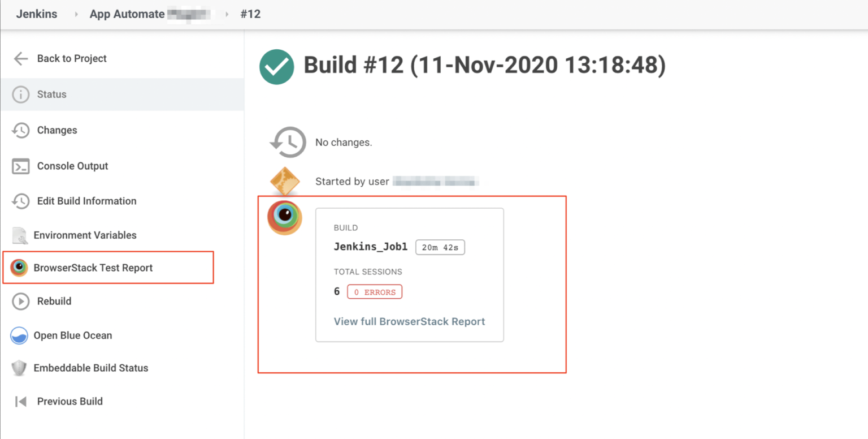Click the BrowserStack logo beside the report card
The height and width of the screenshot is (439, 868).
point(285,217)
